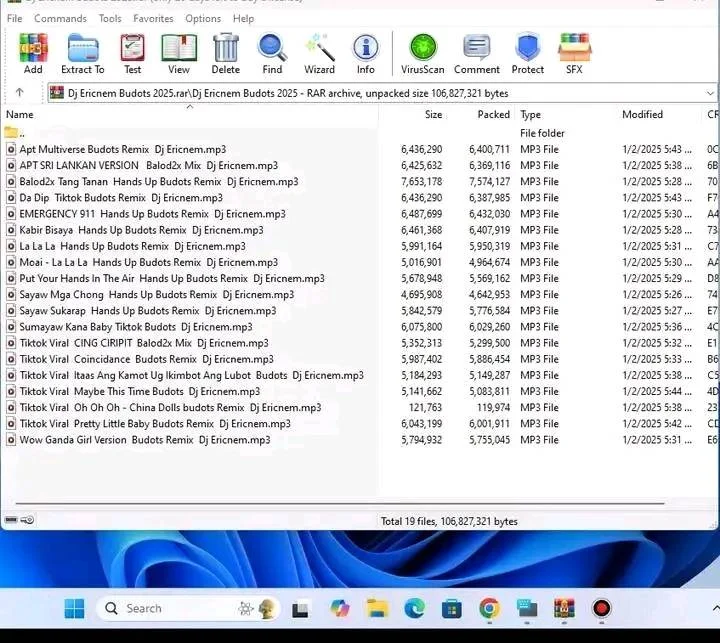
Task: Click the Add archive toolbar icon
Action: 33,53
